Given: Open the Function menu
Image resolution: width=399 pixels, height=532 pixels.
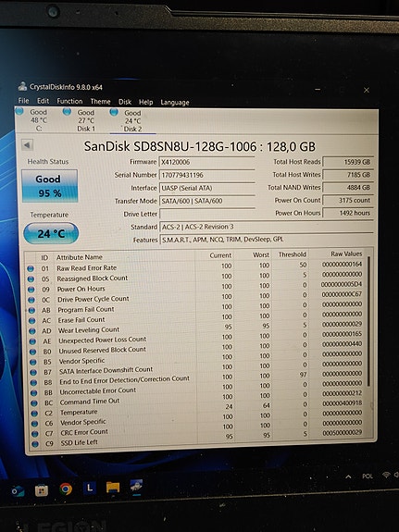Looking at the screenshot, I should [69, 101].
